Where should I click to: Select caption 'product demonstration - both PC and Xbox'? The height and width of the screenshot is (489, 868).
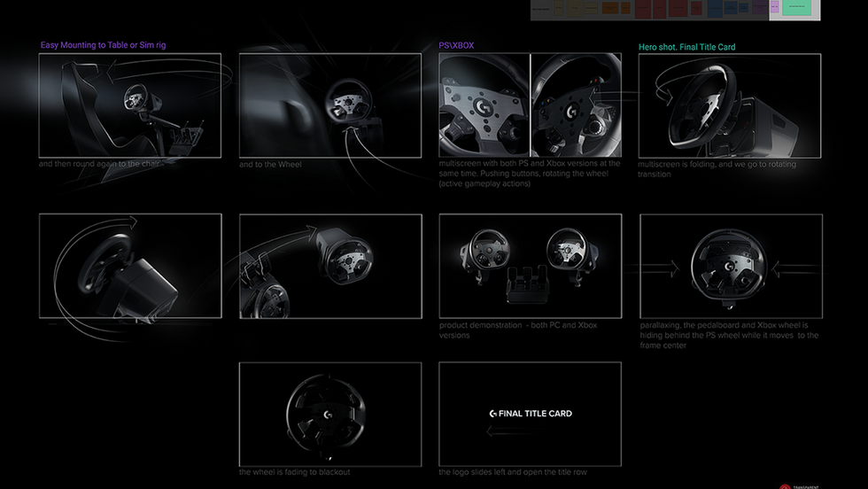(518, 330)
